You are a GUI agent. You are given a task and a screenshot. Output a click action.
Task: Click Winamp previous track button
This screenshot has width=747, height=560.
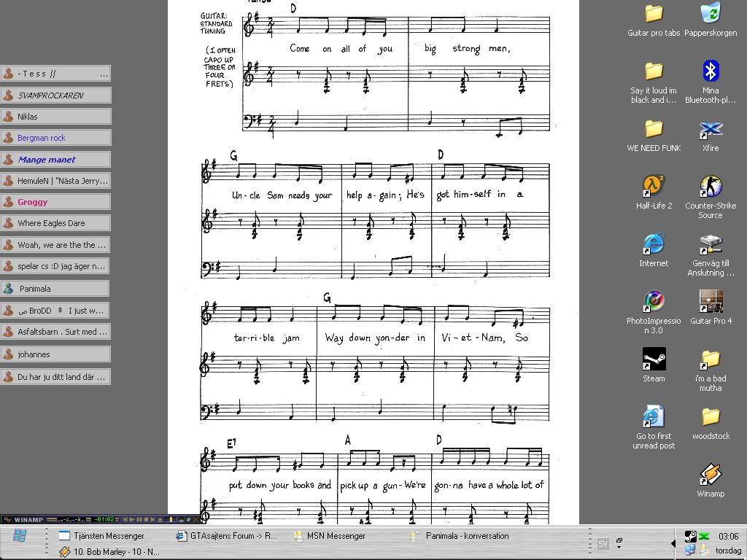click(125, 519)
